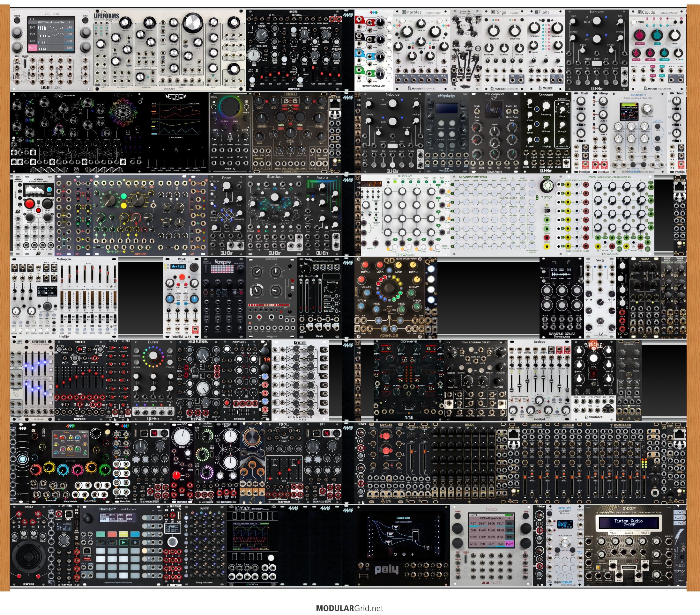Image resolution: width=700 pixels, height=615 pixels.
Task: Click the Metropolix PITCH slider for stage 1
Action: coord(62,274)
